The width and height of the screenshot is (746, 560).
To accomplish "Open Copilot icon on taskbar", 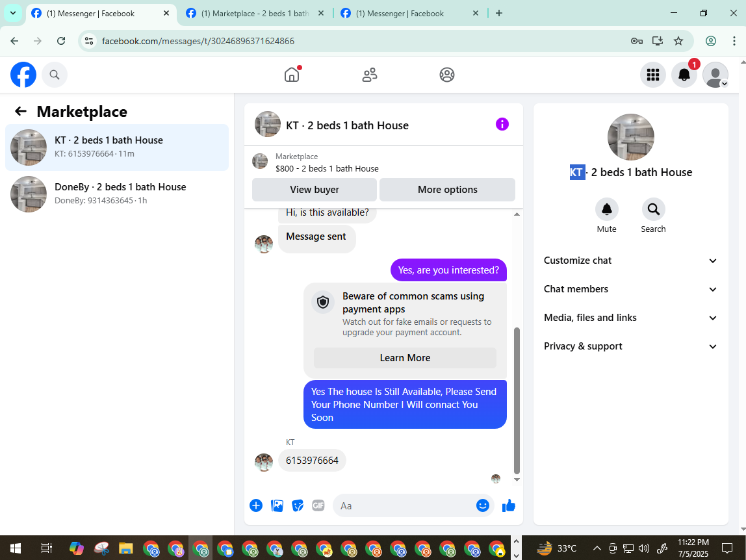I will (x=76, y=548).
